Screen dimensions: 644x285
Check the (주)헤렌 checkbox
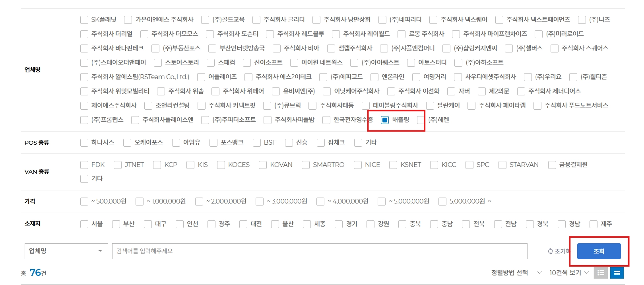tap(421, 120)
